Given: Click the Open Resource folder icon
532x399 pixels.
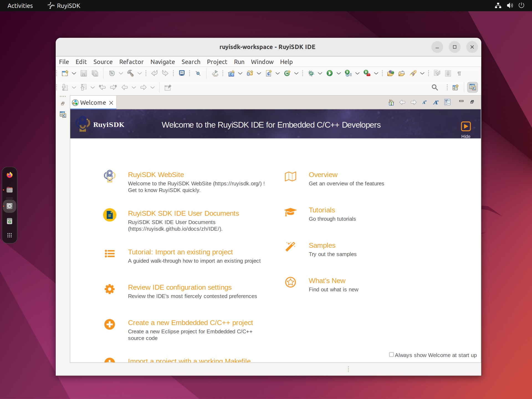Looking at the screenshot, I should tap(401, 73).
